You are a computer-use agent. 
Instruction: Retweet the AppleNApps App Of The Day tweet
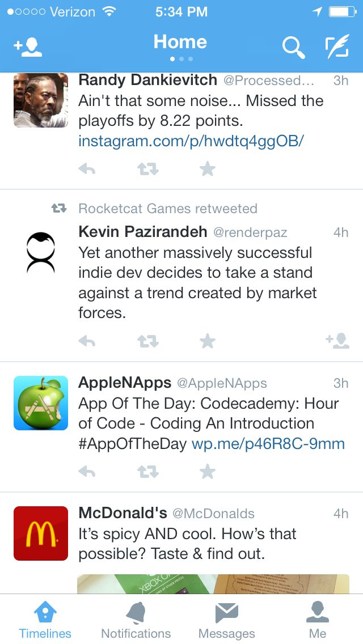(147, 472)
